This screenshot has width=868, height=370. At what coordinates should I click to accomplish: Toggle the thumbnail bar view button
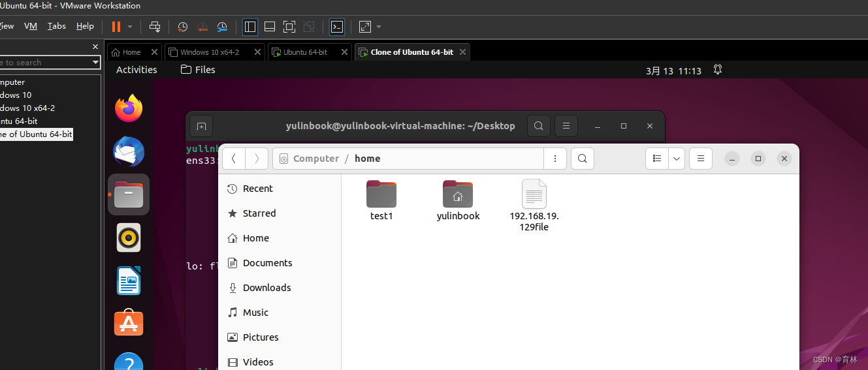269,27
